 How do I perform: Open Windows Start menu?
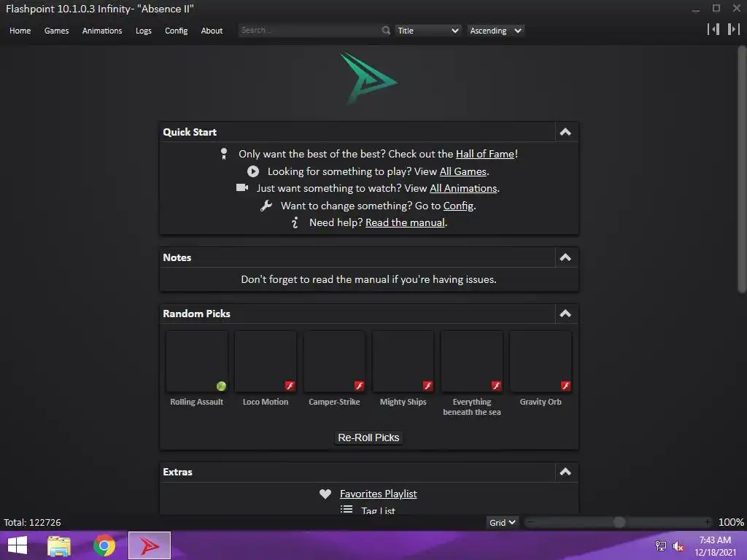pos(18,545)
